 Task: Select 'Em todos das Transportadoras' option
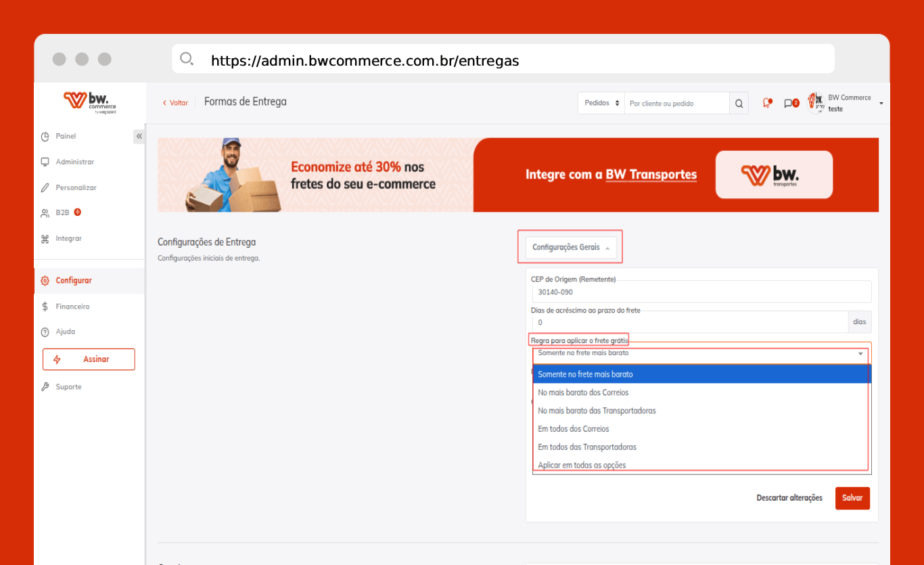[701, 447]
